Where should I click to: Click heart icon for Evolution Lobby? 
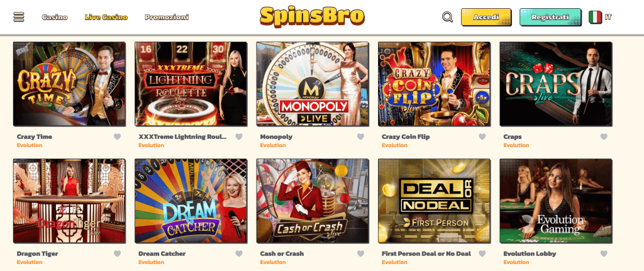(x=604, y=254)
